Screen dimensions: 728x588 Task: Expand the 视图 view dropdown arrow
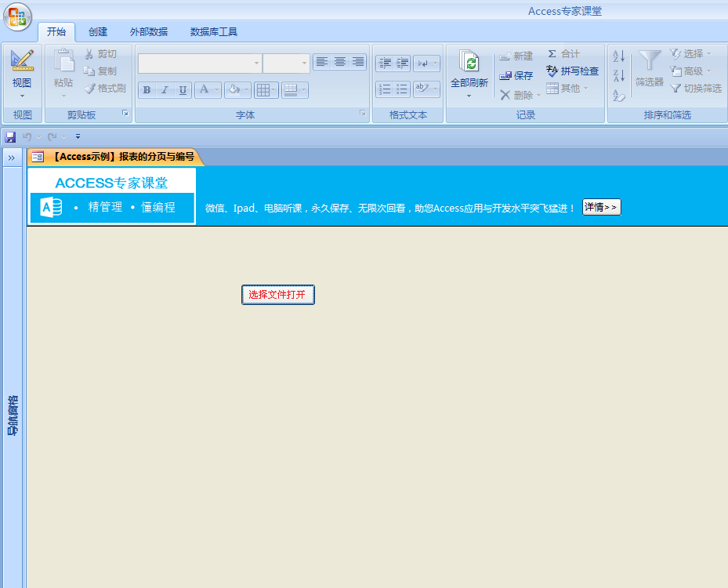22,96
